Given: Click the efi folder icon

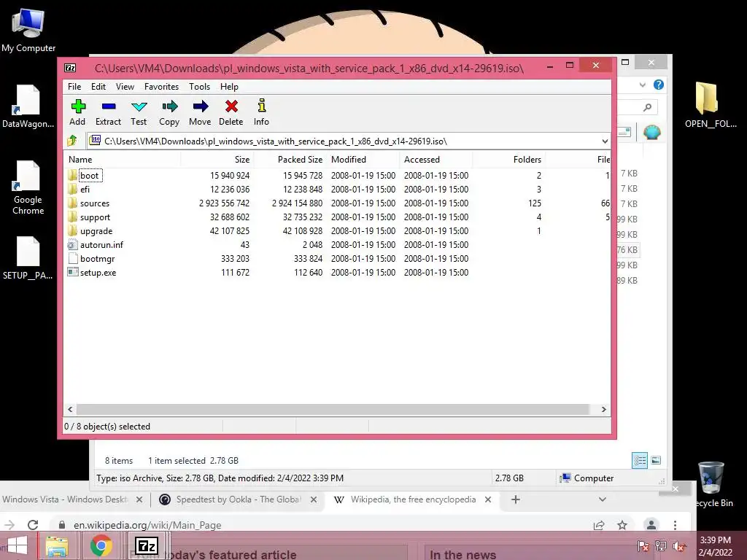Looking at the screenshot, I should tap(72, 189).
